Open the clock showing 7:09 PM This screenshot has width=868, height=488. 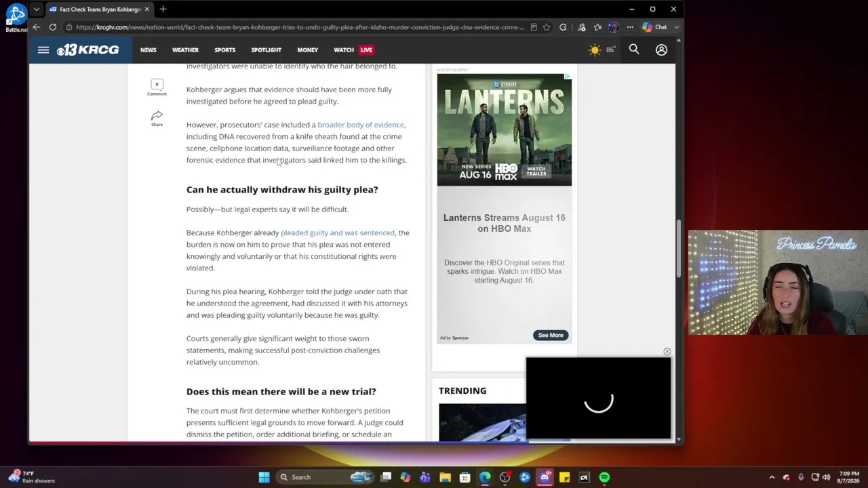848,477
